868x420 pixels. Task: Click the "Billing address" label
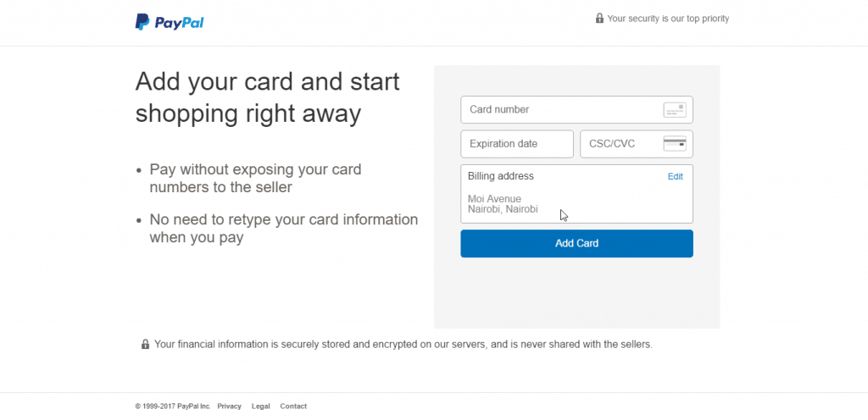(x=501, y=176)
